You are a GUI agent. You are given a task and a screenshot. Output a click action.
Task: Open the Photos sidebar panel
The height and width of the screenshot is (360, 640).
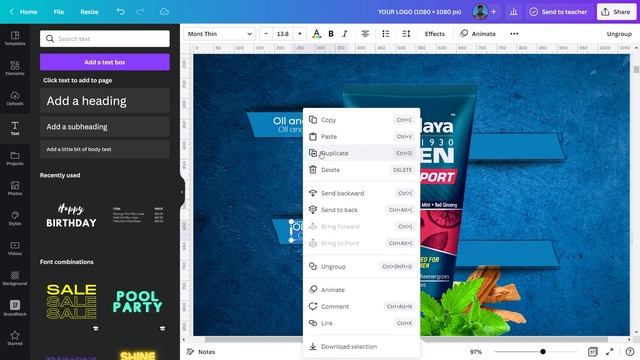(x=15, y=188)
